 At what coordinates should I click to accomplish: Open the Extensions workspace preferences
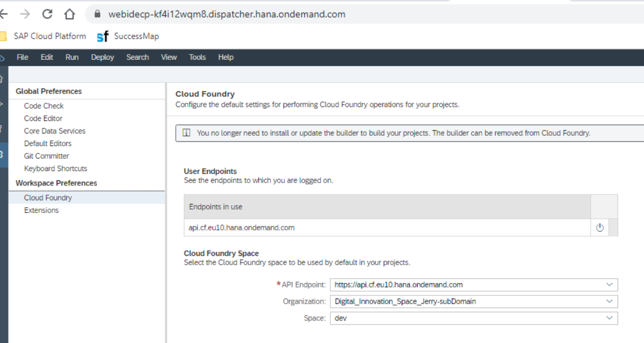(x=41, y=210)
